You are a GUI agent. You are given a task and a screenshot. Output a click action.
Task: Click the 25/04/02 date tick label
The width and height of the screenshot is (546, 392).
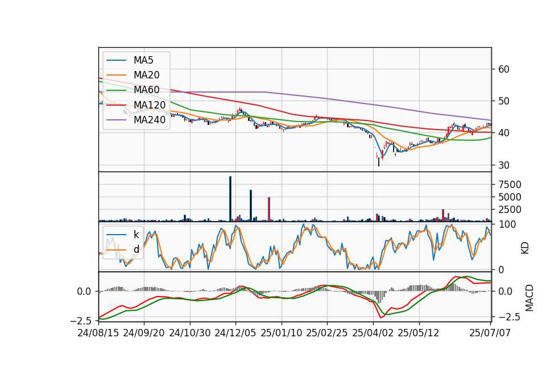(x=373, y=333)
